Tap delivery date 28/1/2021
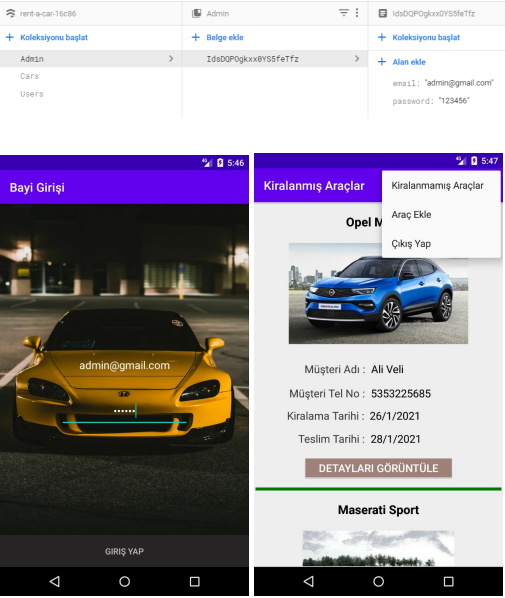 click(x=395, y=439)
